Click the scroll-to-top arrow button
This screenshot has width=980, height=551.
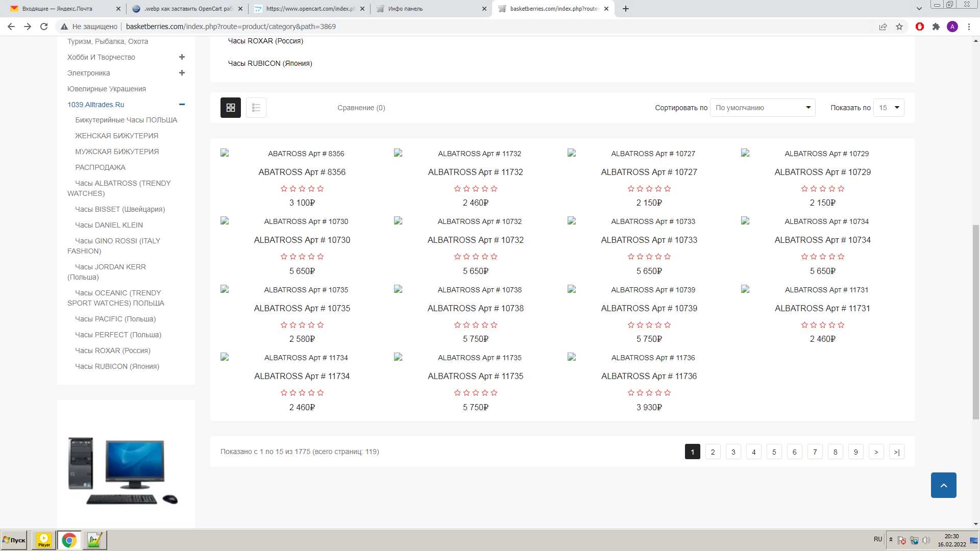(944, 485)
